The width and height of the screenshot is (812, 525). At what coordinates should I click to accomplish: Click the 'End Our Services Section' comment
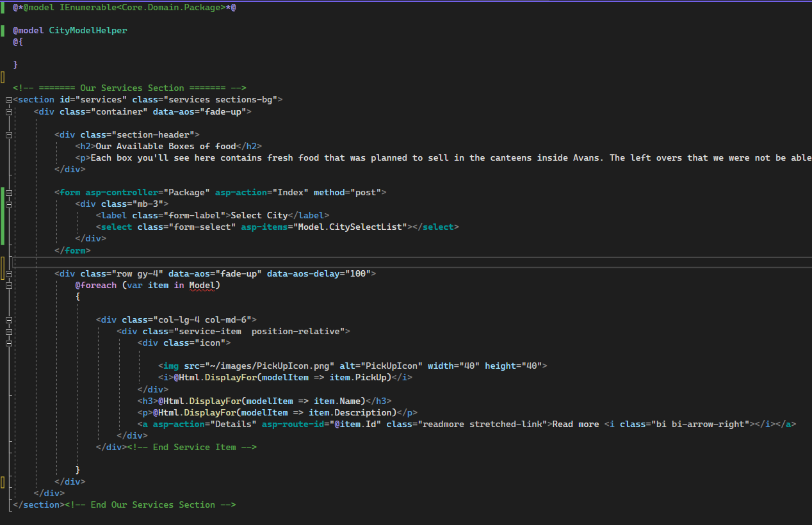pyautogui.click(x=150, y=505)
